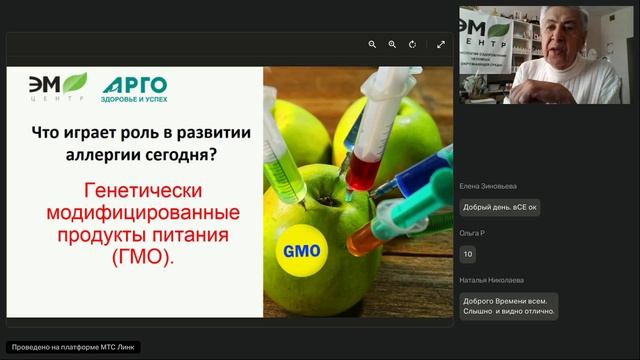The image size is (640, 360).
Task: Click the yellow GMO sticker on apple
Action: point(302,251)
